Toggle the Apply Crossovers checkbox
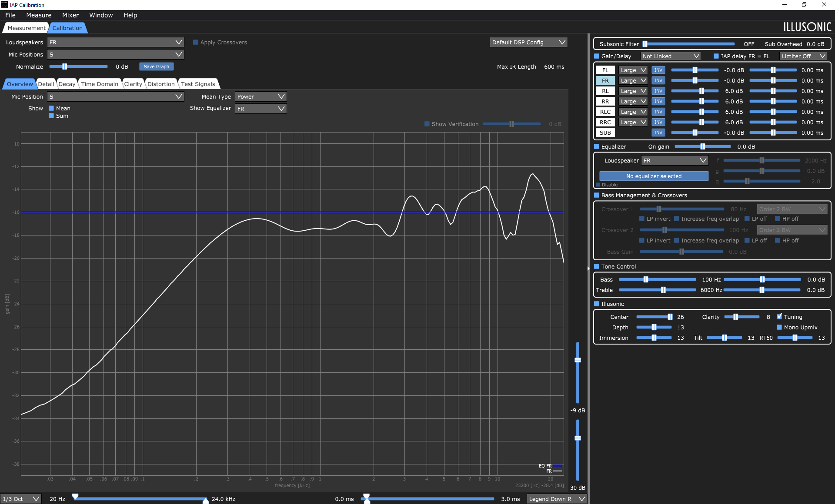 click(x=196, y=42)
